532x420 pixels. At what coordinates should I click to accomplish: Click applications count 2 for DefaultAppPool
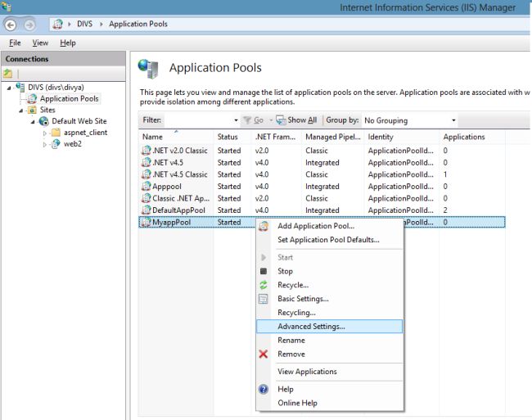[445, 210]
